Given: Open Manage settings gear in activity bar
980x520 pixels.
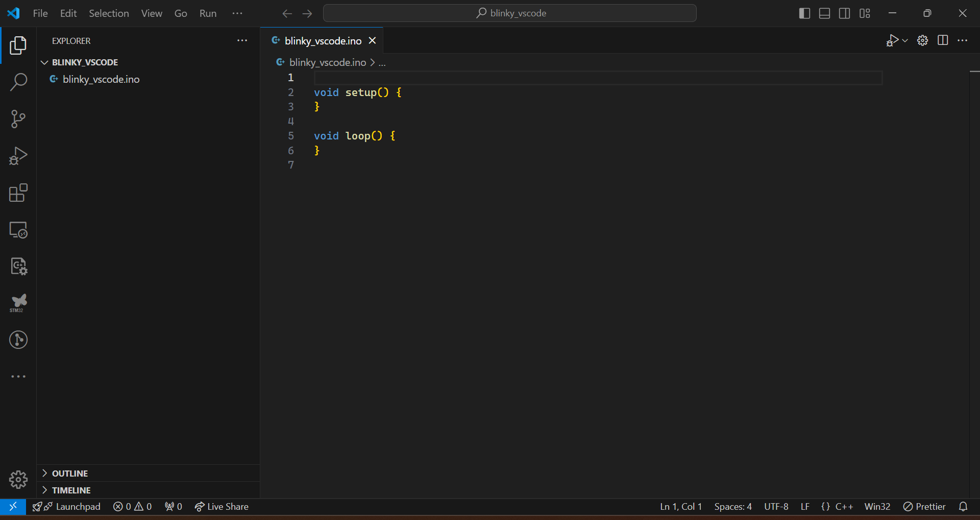Looking at the screenshot, I should click(18, 480).
